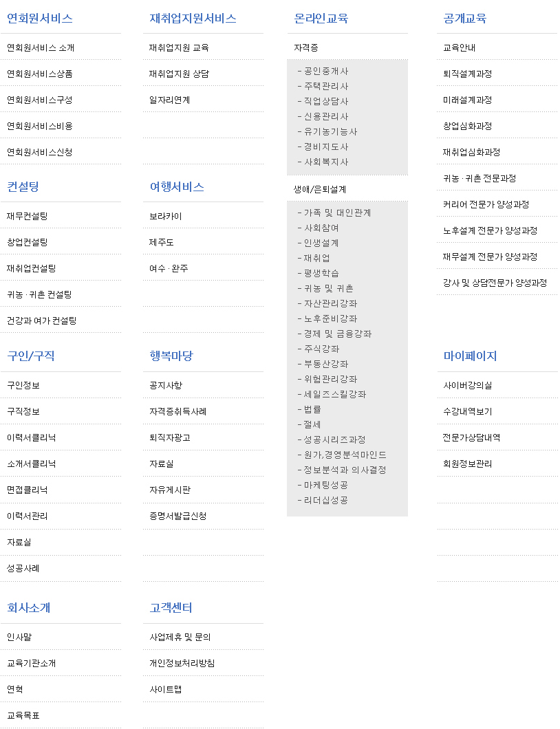Open the 사이트맵 link
560x729 pixels.
click(x=165, y=689)
